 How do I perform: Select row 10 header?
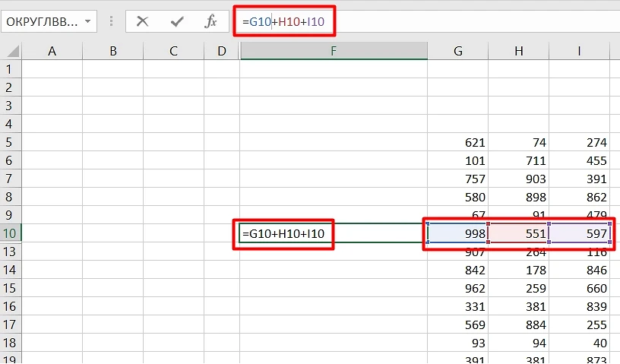coord(10,233)
